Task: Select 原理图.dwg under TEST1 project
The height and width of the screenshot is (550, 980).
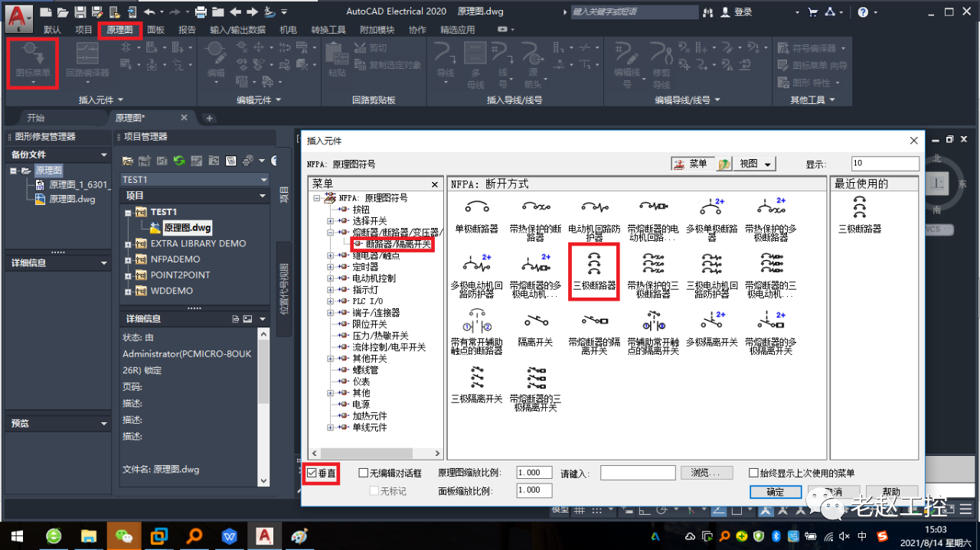Action: [x=187, y=227]
